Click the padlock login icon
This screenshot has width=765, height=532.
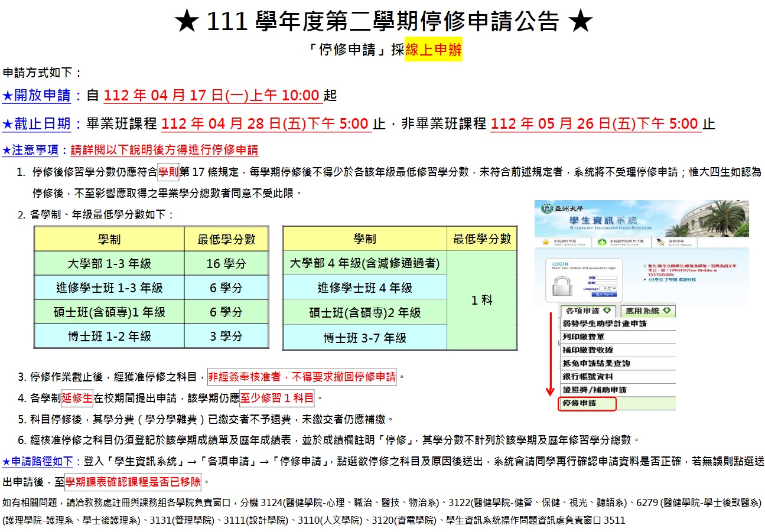coord(562,286)
